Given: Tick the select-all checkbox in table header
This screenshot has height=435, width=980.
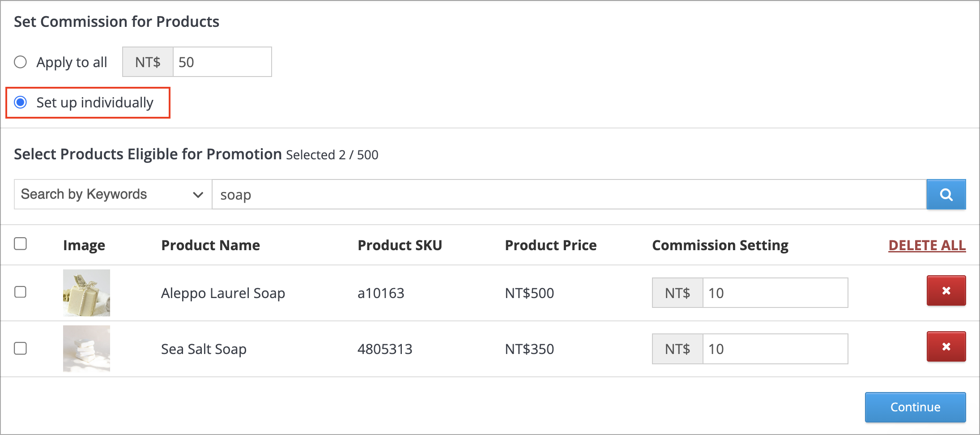Looking at the screenshot, I should click(20, 244).
